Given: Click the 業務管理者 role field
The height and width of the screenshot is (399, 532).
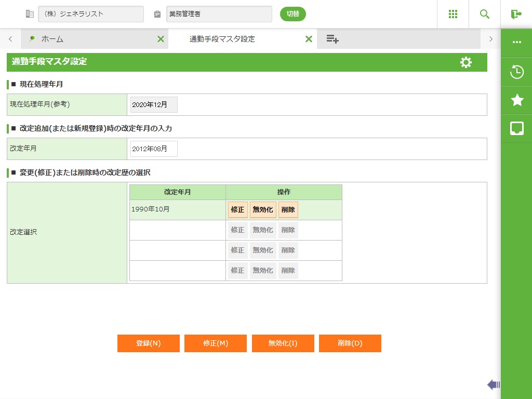Looking at the screenshot, I should pyautogui.click(x=219, y=14).
